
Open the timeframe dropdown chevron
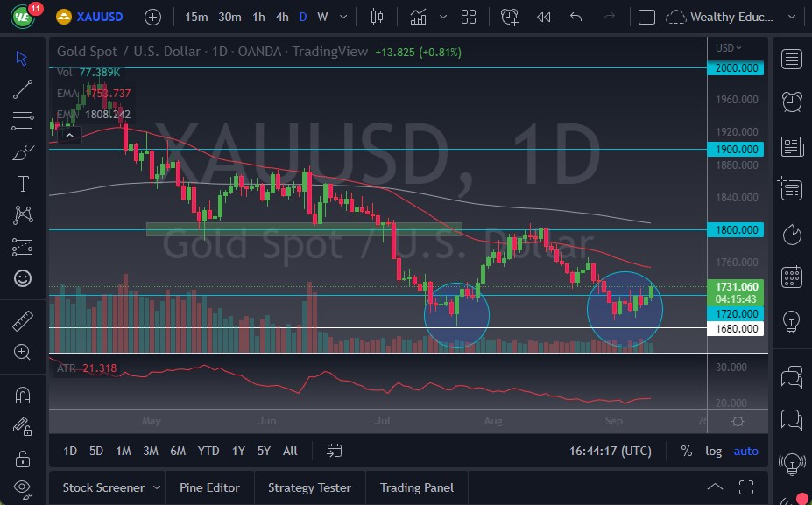point(342,17)
